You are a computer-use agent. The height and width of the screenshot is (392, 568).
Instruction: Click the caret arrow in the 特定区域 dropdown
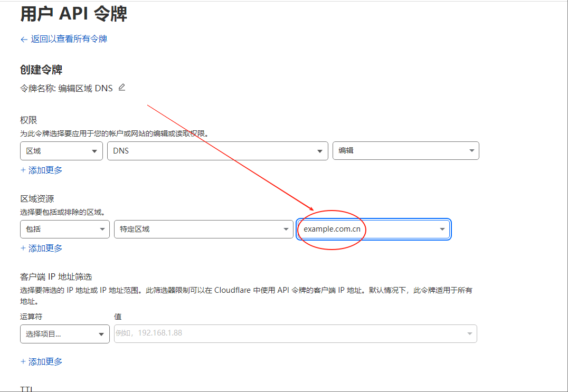point(286,229)
